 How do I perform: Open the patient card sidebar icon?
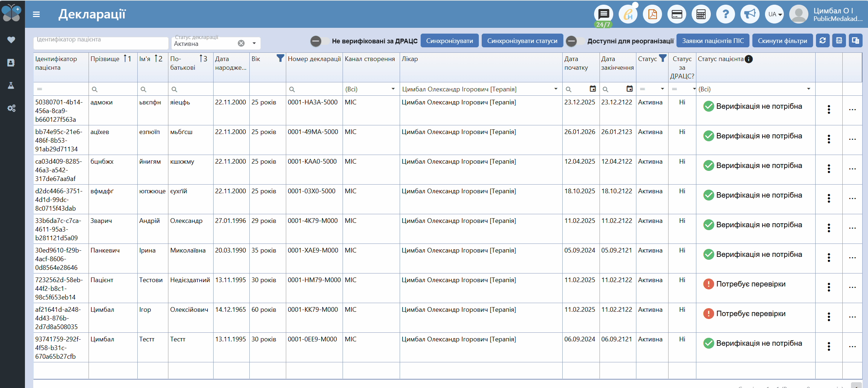coord(11,62)
